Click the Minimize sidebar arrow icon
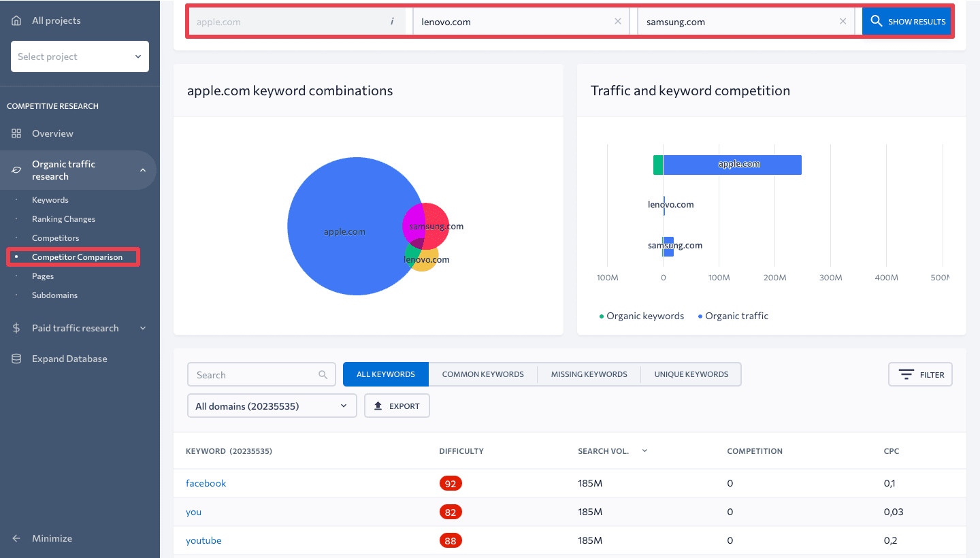This screenshot has width=980, height=558. click(16, 538)
